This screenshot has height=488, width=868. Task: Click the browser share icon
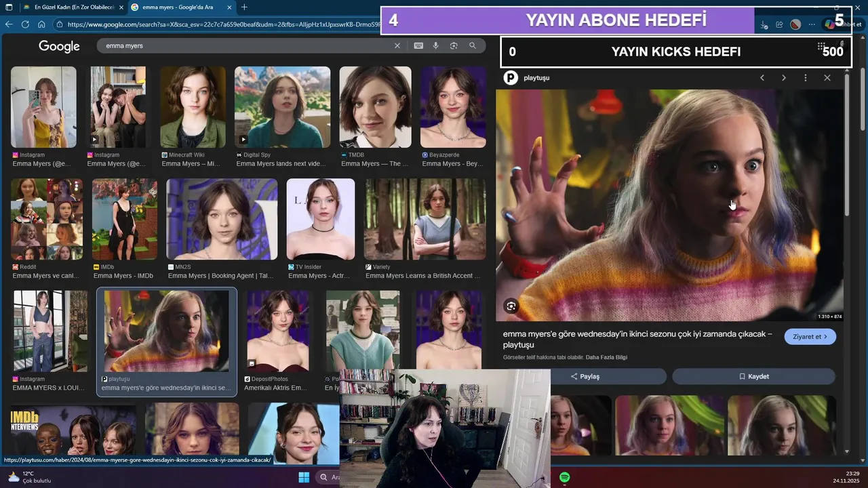pyautogui.click(x=779, y=25)
